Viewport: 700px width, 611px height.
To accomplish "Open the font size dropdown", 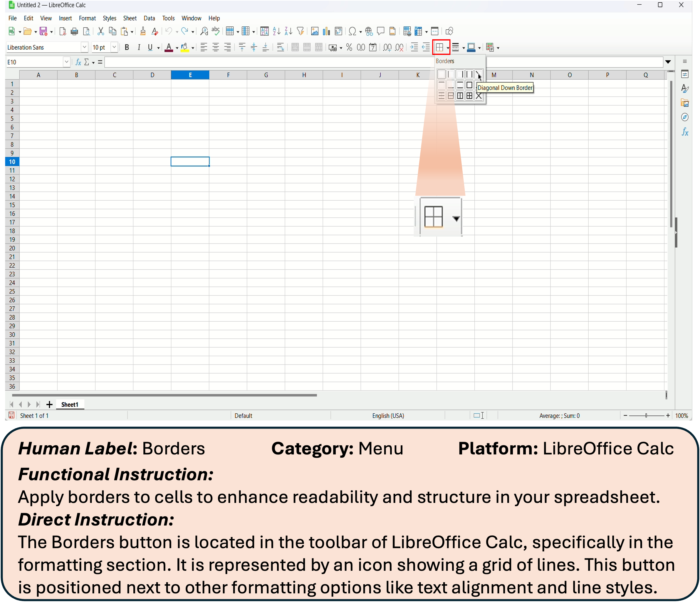I will [114, 47].
